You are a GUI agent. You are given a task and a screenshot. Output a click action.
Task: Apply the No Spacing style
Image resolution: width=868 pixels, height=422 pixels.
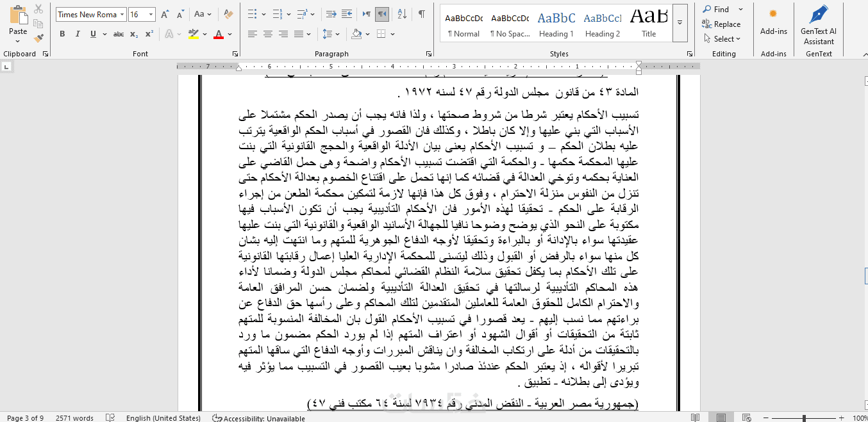point(510,23)
